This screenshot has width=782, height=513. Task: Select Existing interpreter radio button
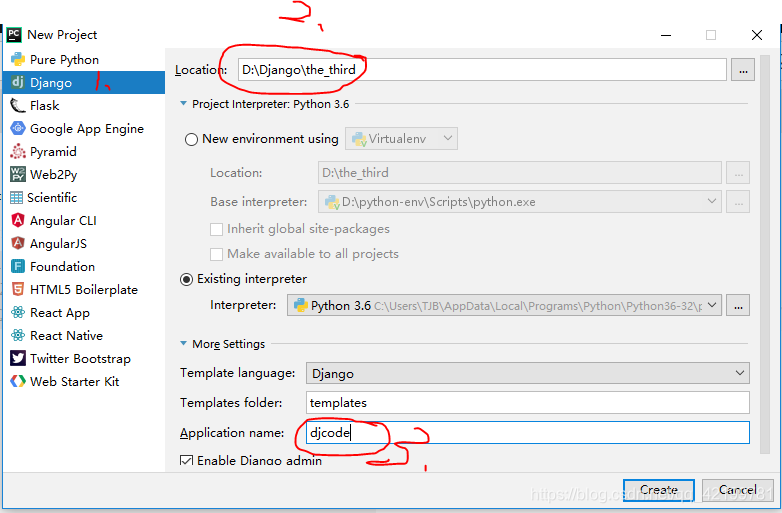pyautogui.click(x=187, y=279)
